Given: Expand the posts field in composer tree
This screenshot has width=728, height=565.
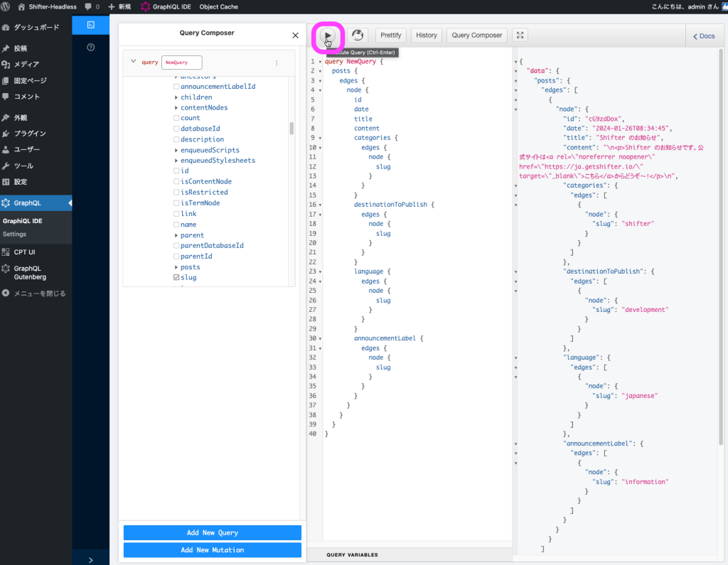Looking at the screenshot, I should [176, 267].
